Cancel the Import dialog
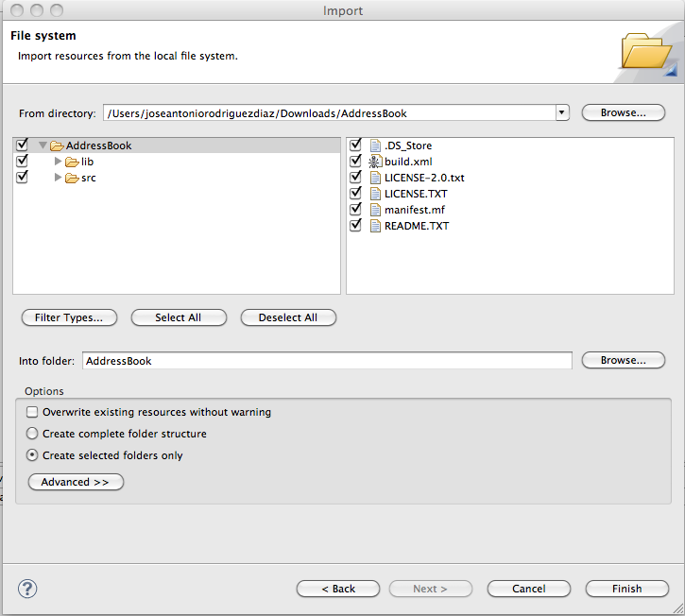This screenshot has width=685, height=616. pyautogui.click(x=529, y=589)
